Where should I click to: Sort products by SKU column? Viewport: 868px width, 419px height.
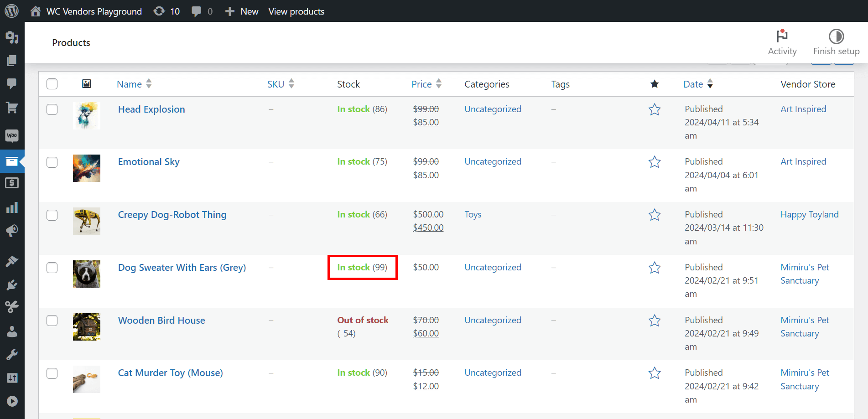click(281, 84)
